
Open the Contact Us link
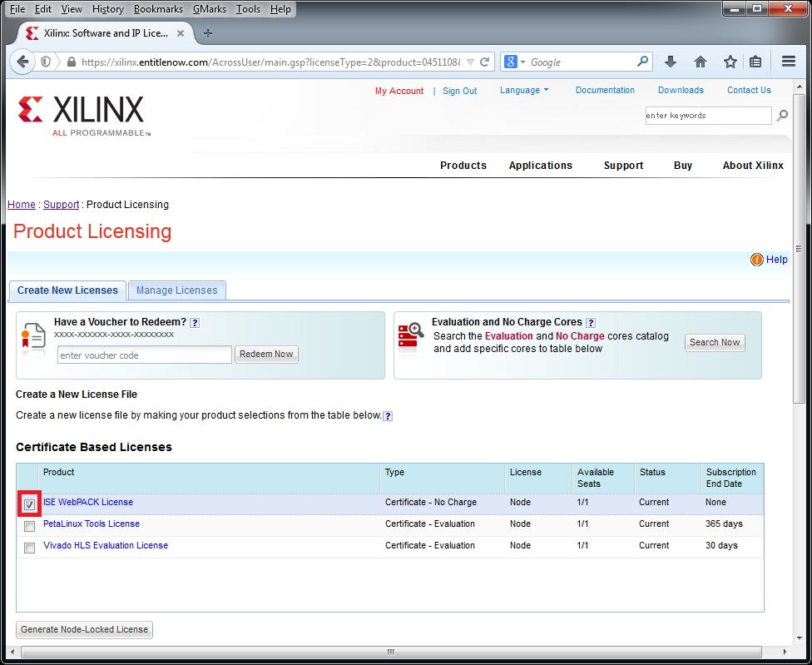click(749, 90)
